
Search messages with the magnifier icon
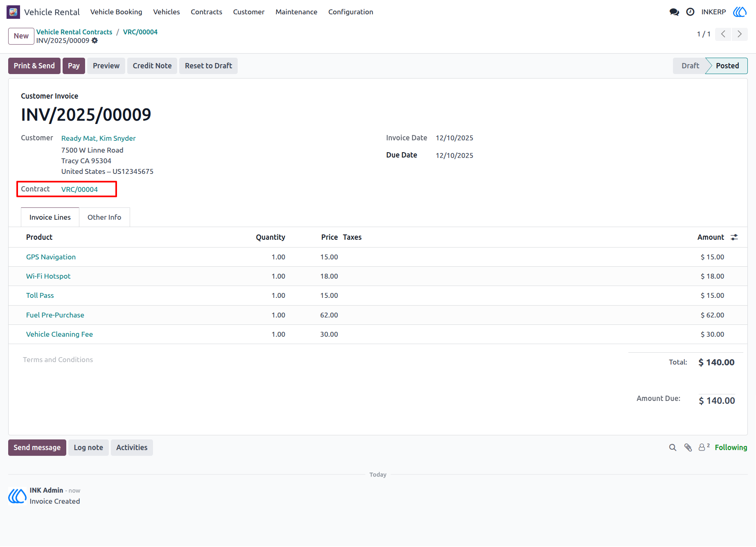coord(673,448)
